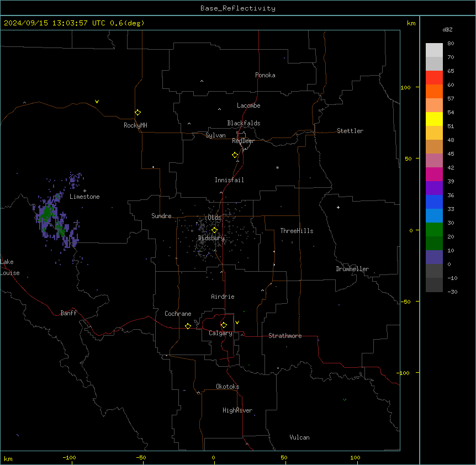
Task: Click the white plus marker west of Drumheller
Action: pyautogui.click(x=338, y=207)
